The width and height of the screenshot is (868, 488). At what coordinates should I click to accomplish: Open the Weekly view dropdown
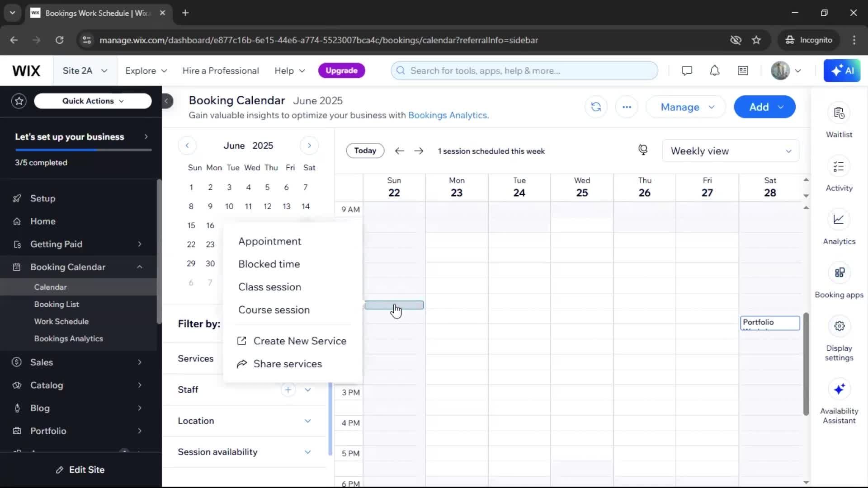pos(731,151)
